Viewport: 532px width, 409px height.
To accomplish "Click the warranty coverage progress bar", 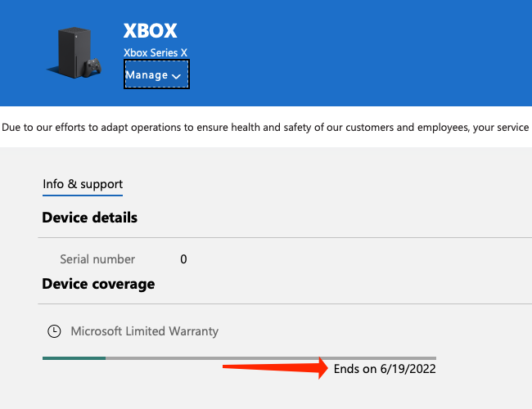I will pyautogui.click(x=239, y=358).
